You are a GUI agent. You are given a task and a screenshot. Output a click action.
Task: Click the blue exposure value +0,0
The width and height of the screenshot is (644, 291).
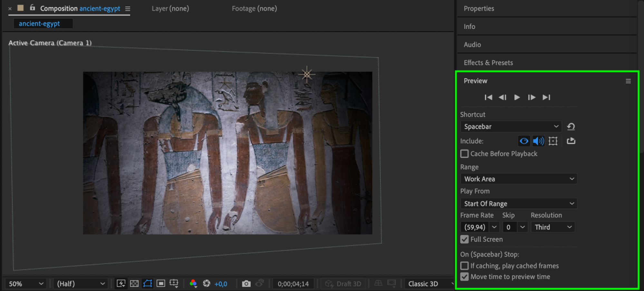(221, 284)
